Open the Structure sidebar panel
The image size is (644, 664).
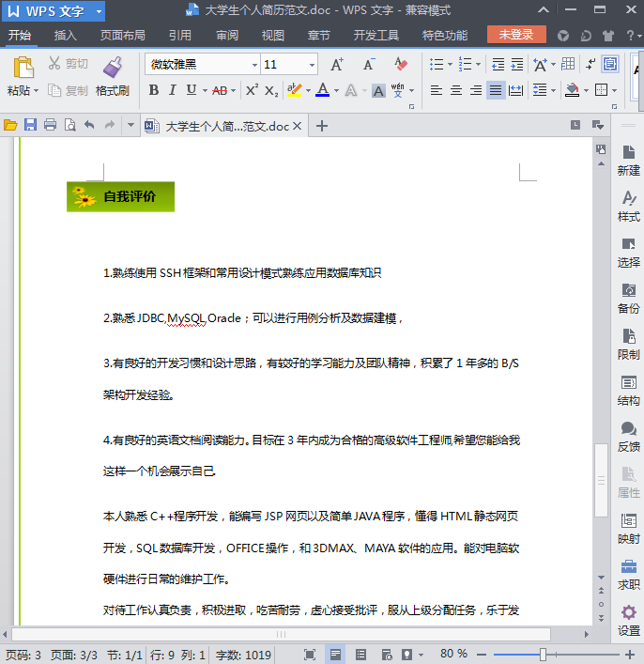pyautogui.click(x=628, y=391)
